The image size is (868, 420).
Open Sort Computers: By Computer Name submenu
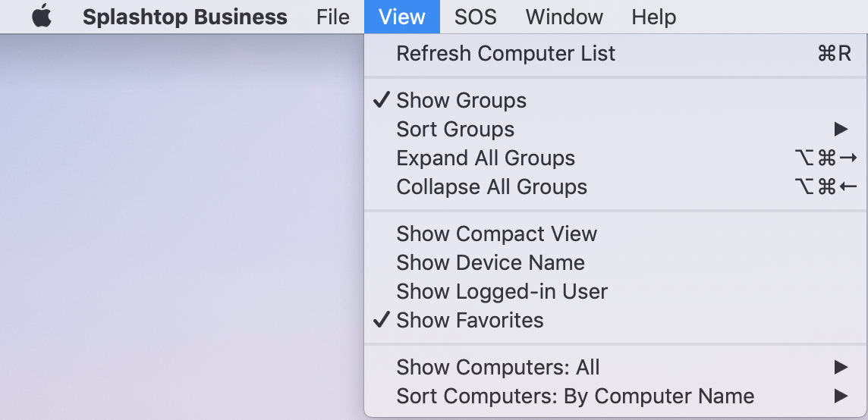tap(615, 396)
